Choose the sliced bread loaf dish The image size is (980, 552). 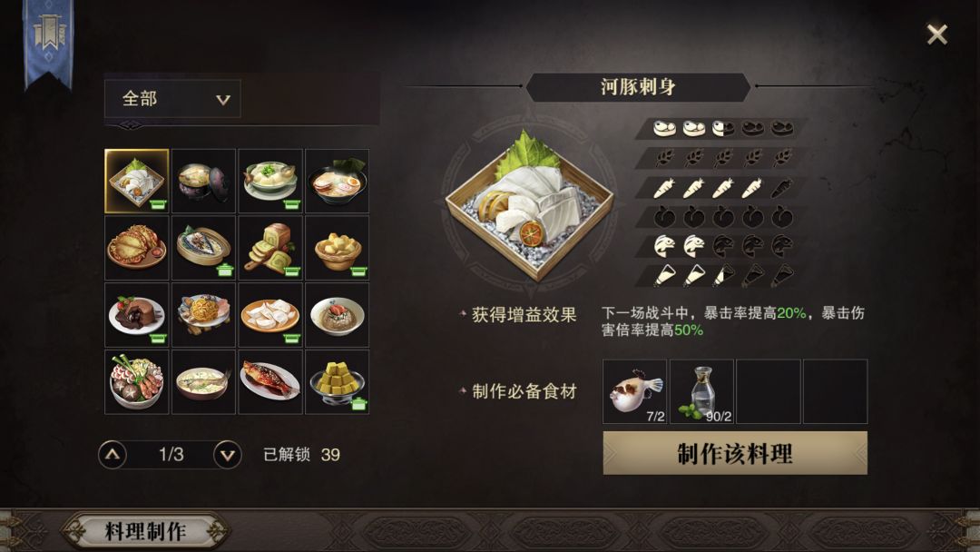pyautogui.click(x=270, y=248)
